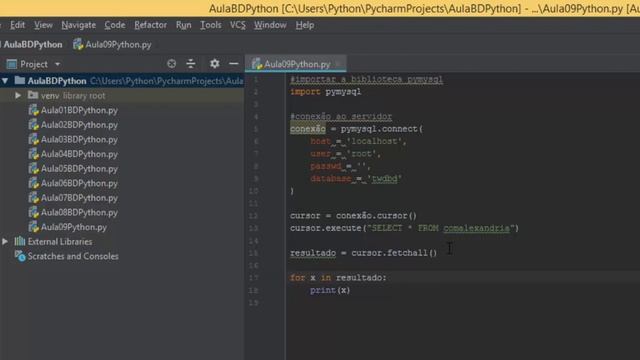Select External Libraries in project tree
This screenshot has height=360, width=640.
point(60,242)
